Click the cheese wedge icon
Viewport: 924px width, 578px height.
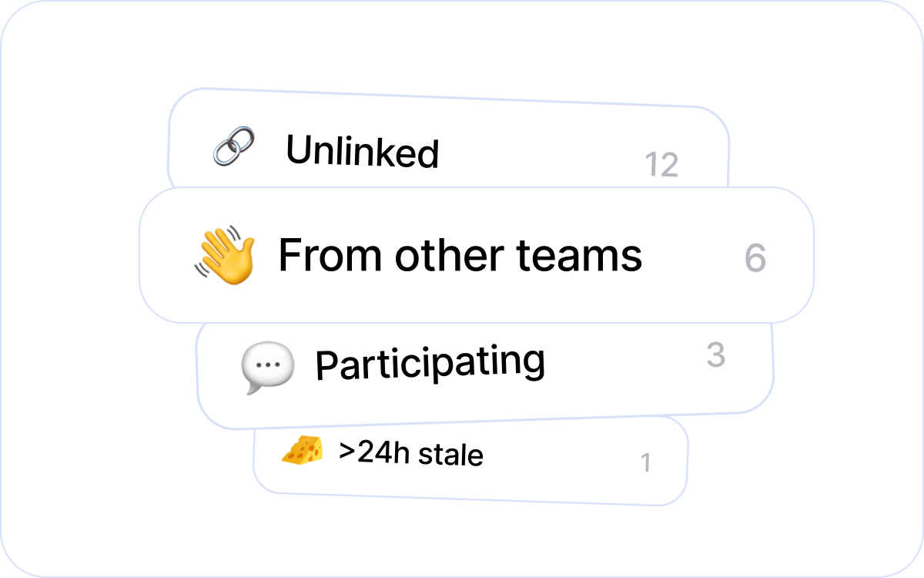302,450
